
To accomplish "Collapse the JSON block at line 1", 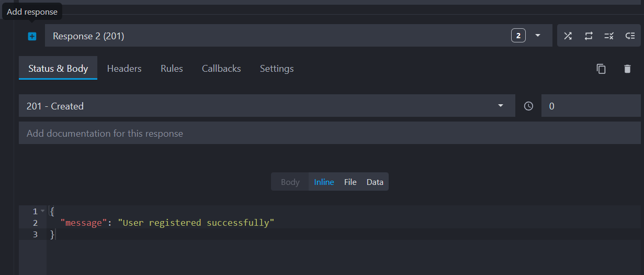I will [x=43, y=211].
